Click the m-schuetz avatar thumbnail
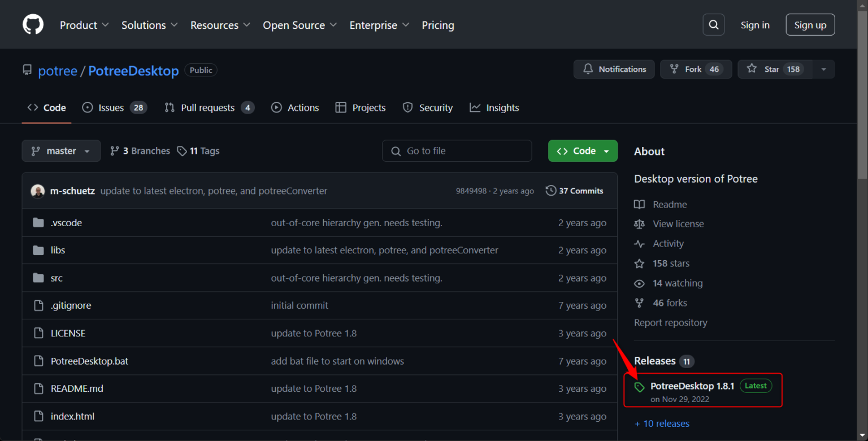 point(38,191)
